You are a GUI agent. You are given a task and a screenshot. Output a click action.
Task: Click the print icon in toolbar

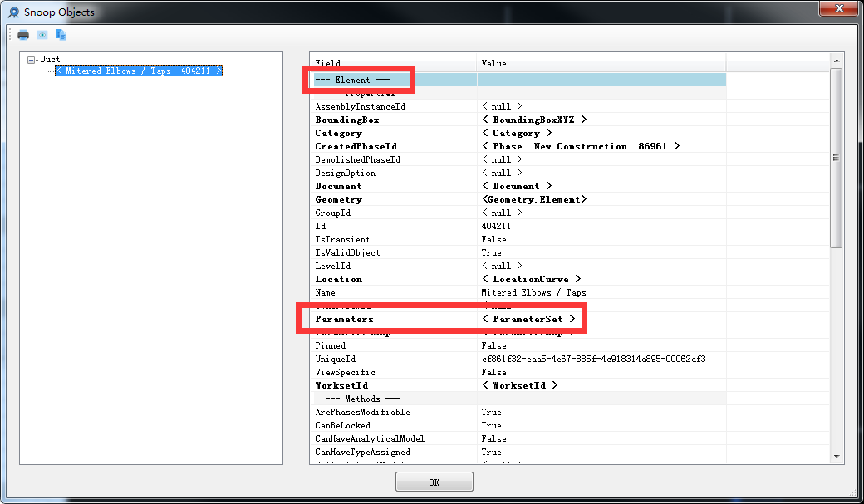(x=23, y=35)
